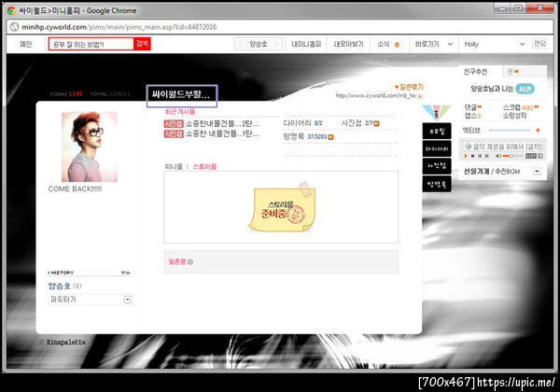Click the COME BACK!!!!! profile text
The image size is (560, 392).
(x=75, y=189)
